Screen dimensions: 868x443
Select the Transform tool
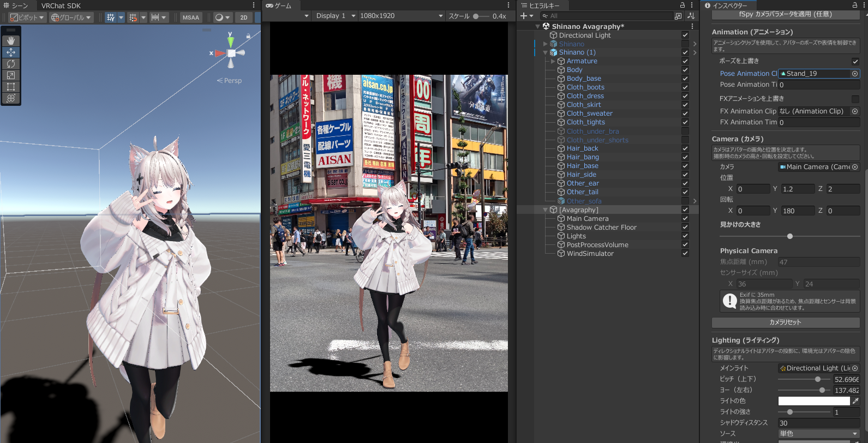click(x=11, y=98)
